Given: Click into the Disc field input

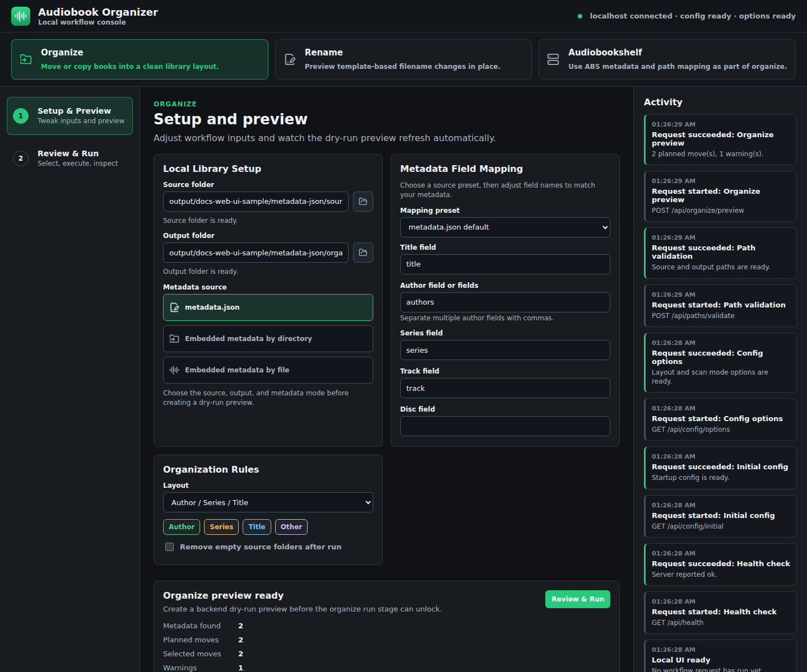Looking at the screenshot, I should tap(505, 426).
